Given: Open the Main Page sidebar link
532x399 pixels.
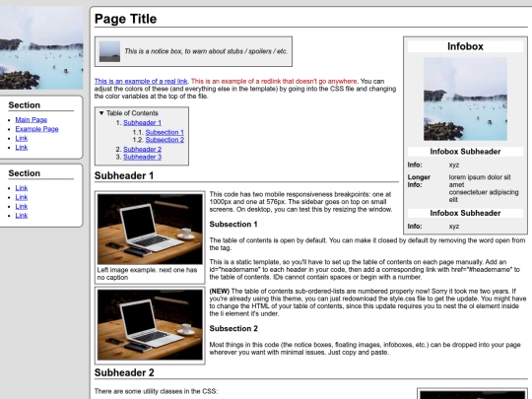Looking at the screenshot, I should [32, 120].
